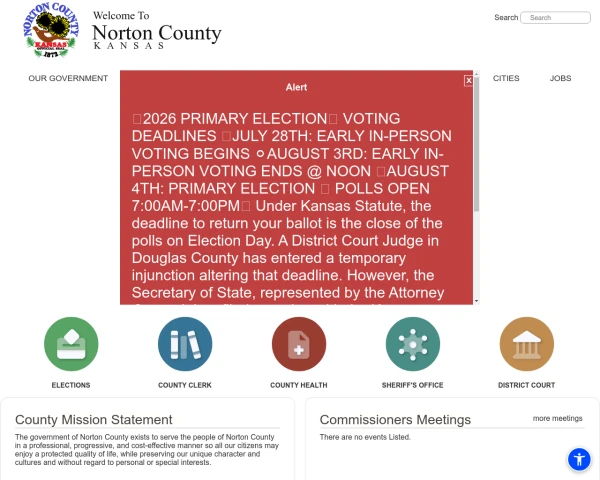This screenshot has width=600, height=480.
Task: Close the red Alert popup
Action: pyautogui.click(x=468, y=81)
